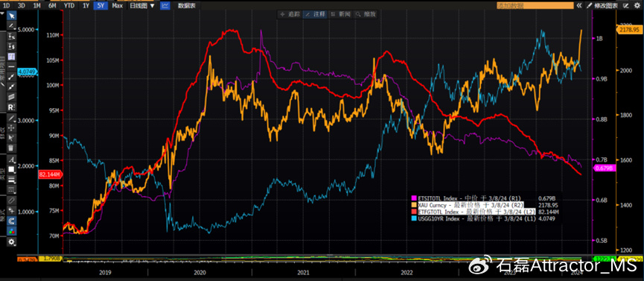Select the highlighted 5Y range

tap(101, 6)
